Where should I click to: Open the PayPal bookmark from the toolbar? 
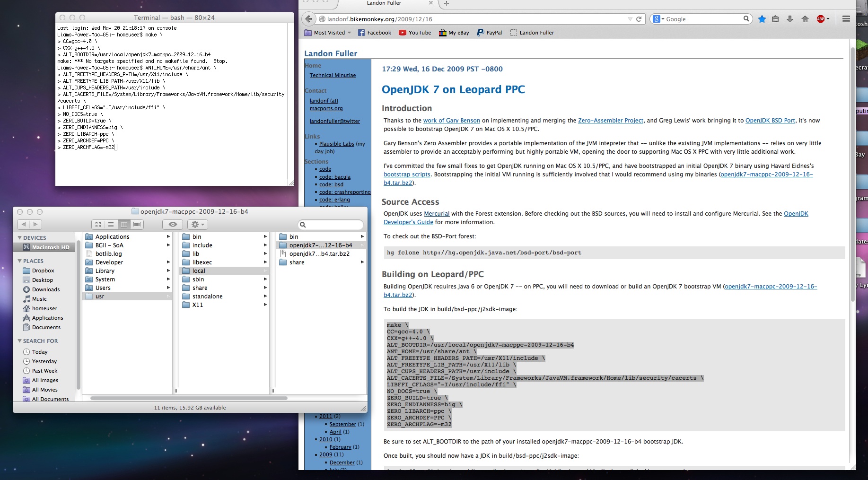[x=490, y=33]
